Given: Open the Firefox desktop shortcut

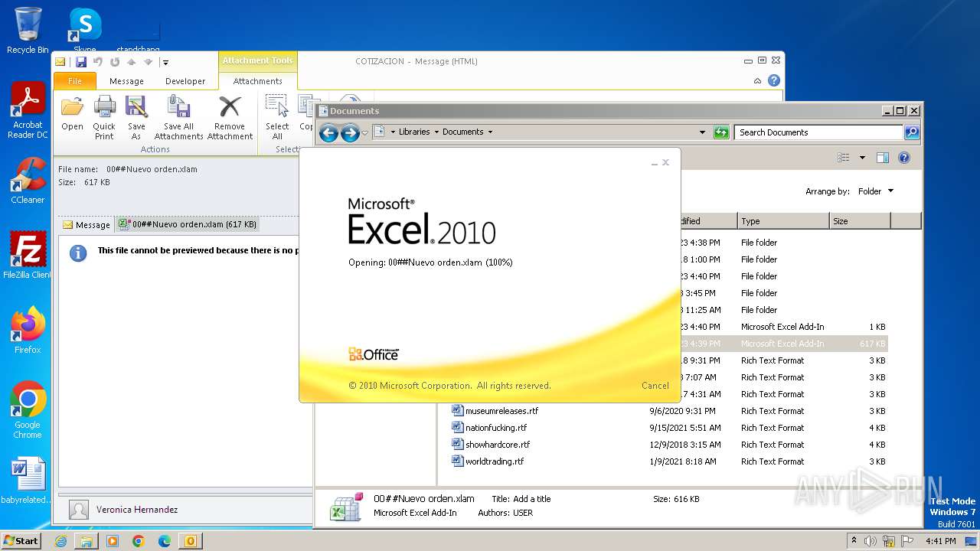Looking at the screenshot, I should point(28,331).
